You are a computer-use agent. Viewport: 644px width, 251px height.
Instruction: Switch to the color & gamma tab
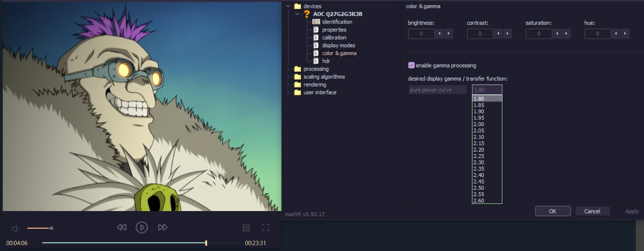tap(423, 6)
